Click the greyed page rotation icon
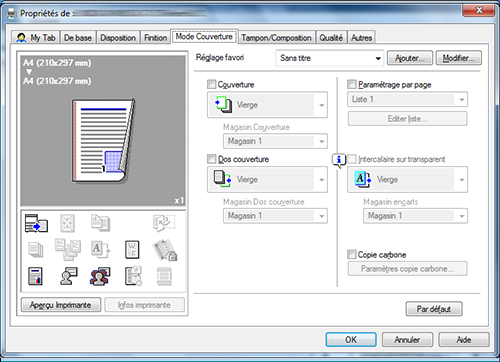 click(x=164, y=223)
